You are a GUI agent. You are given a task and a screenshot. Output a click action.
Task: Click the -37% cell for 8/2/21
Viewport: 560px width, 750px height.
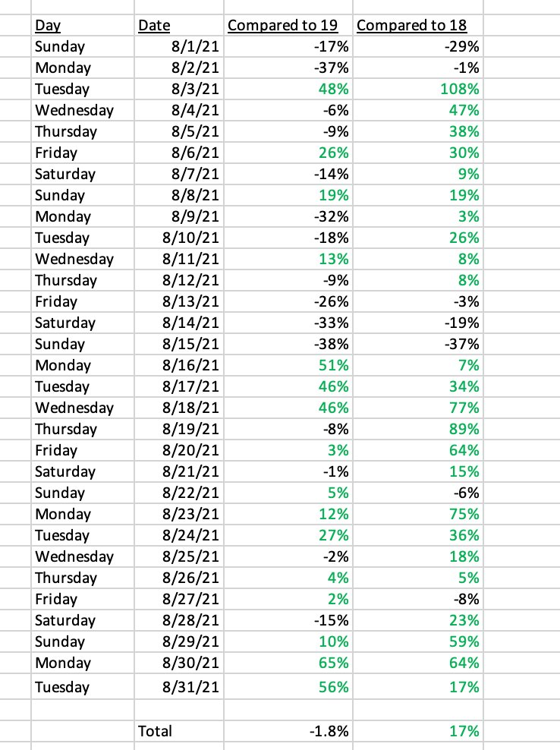[288, 68]
